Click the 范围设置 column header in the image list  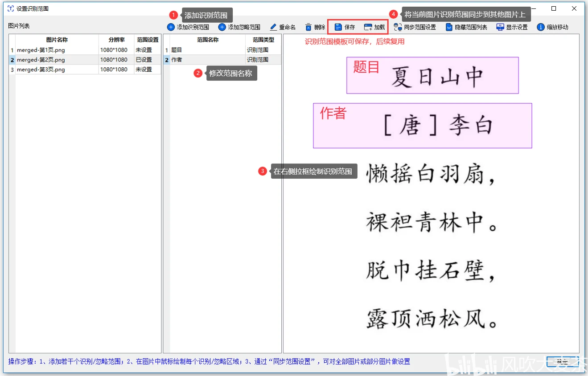coord(148,40)
